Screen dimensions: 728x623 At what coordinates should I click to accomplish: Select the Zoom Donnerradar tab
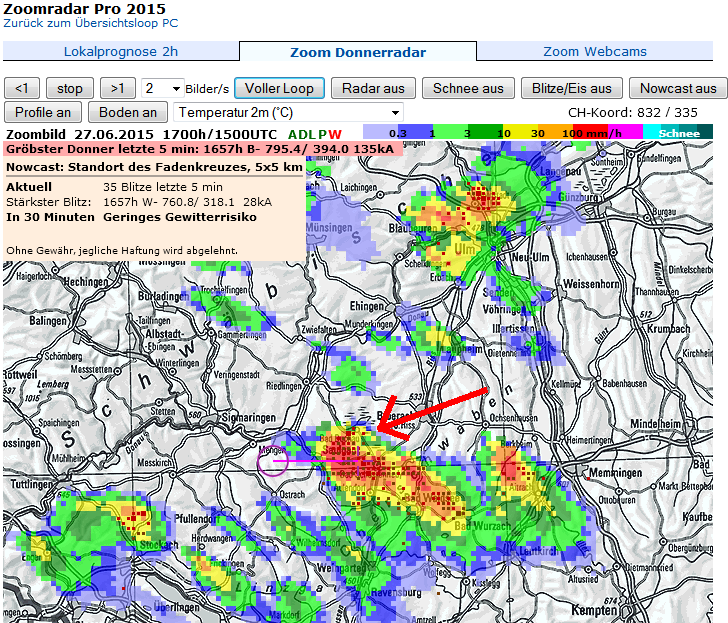tap(358, 52)
